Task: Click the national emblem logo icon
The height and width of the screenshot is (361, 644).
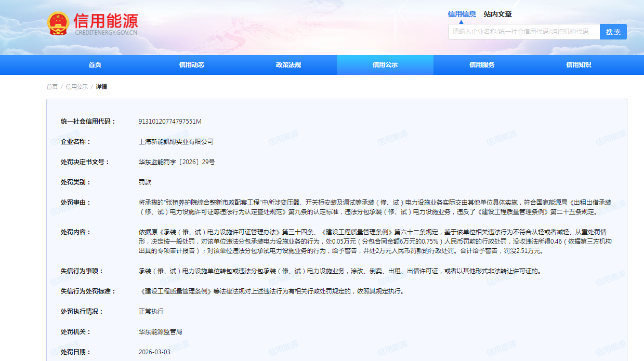Action: [x=58, y=24]
